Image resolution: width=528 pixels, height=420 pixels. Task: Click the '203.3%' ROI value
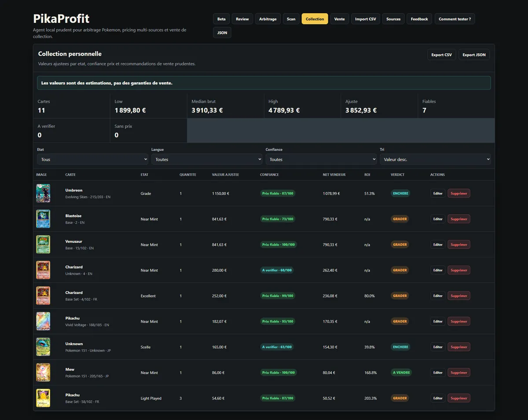tap(370, 398)
